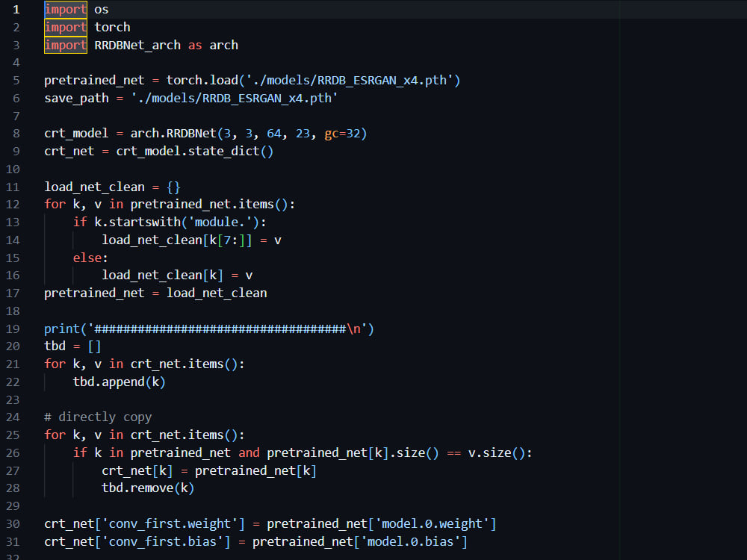Click 'for' keyword on line 12
Viewport: 747px width, 560px height.
coord(55,205)
